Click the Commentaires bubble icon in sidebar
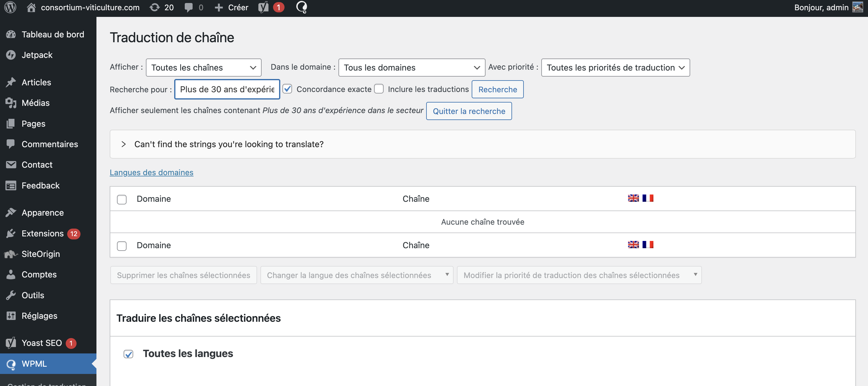 coord(11,144)
